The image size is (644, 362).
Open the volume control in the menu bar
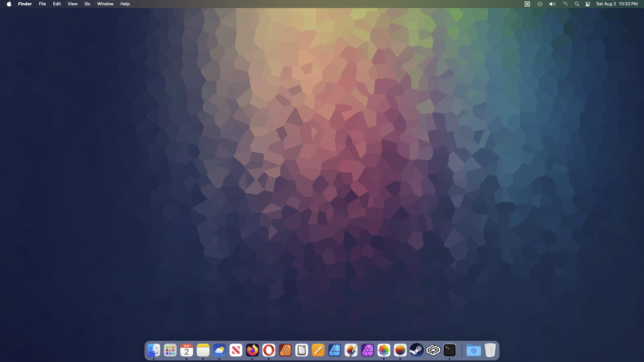tap(552, 4)
